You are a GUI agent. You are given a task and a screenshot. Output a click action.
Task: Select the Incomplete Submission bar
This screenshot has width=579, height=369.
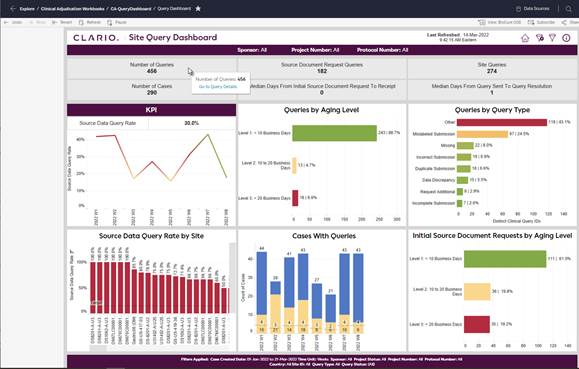[459, 203]
